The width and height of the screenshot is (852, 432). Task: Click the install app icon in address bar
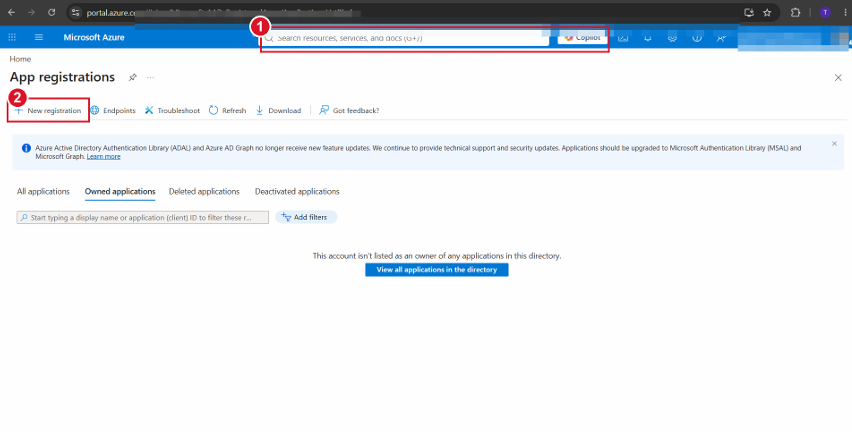coord(749,12)
